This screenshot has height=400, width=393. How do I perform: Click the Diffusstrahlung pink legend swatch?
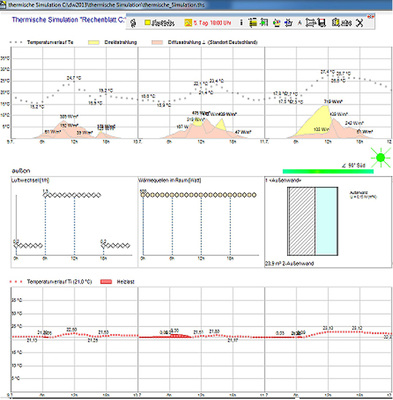(157, 42)
